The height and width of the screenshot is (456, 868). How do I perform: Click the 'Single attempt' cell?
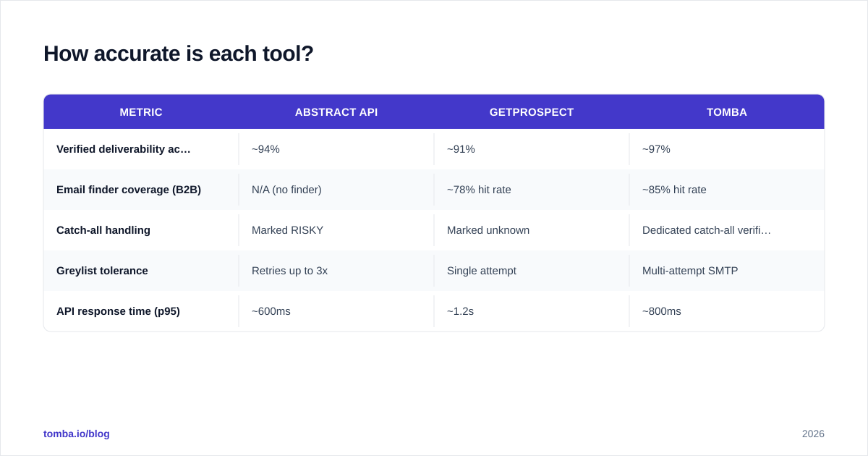(x=532, y=271)
